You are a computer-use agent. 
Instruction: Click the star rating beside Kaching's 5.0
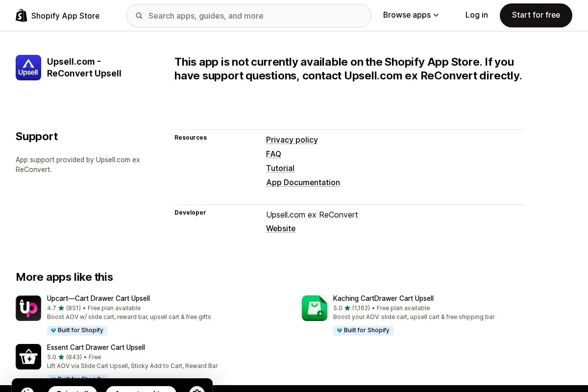point(347,308)
